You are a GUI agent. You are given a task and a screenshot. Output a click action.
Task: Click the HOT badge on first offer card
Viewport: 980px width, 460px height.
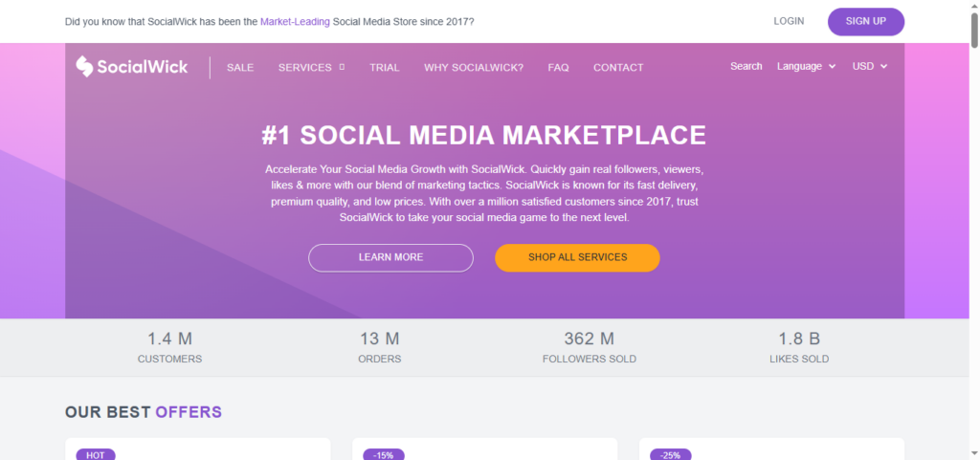coord(96,455)
